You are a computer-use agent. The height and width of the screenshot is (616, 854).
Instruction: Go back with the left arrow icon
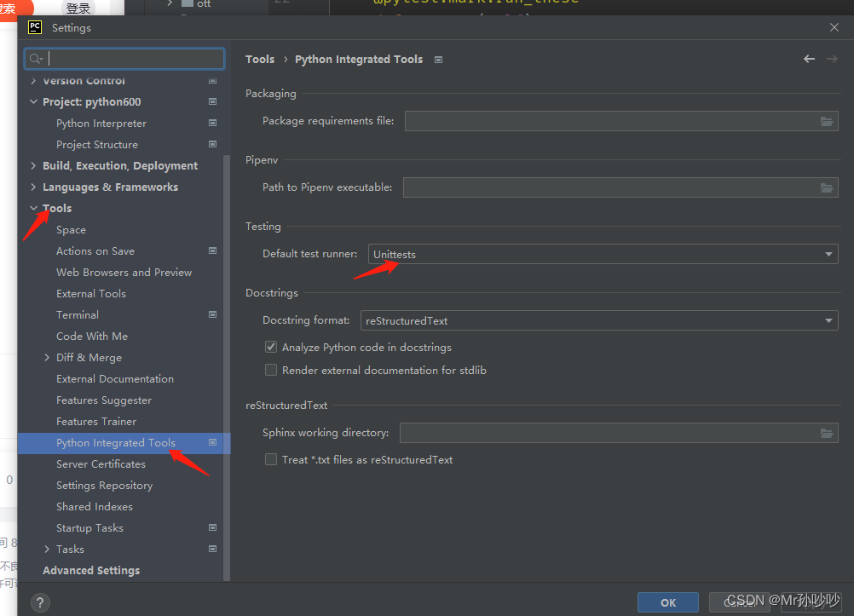pyautogui.click(x=810, y=59)
